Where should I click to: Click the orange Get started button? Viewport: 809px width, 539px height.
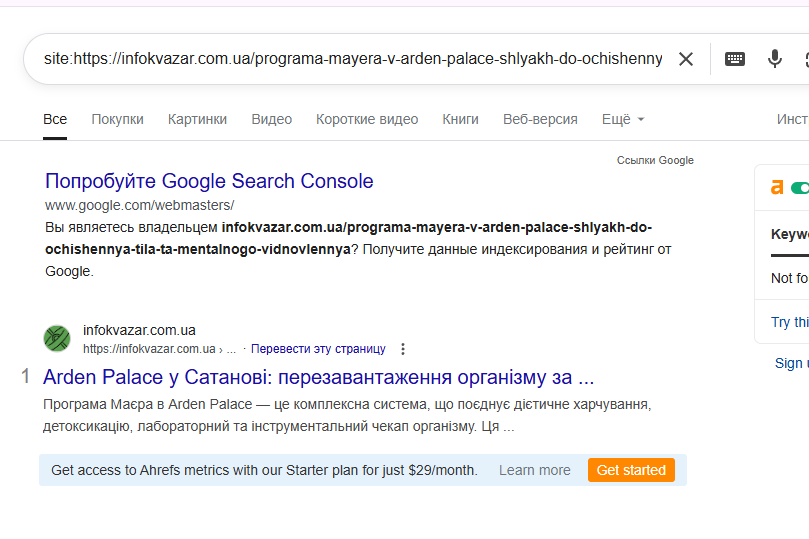[631, 470]
